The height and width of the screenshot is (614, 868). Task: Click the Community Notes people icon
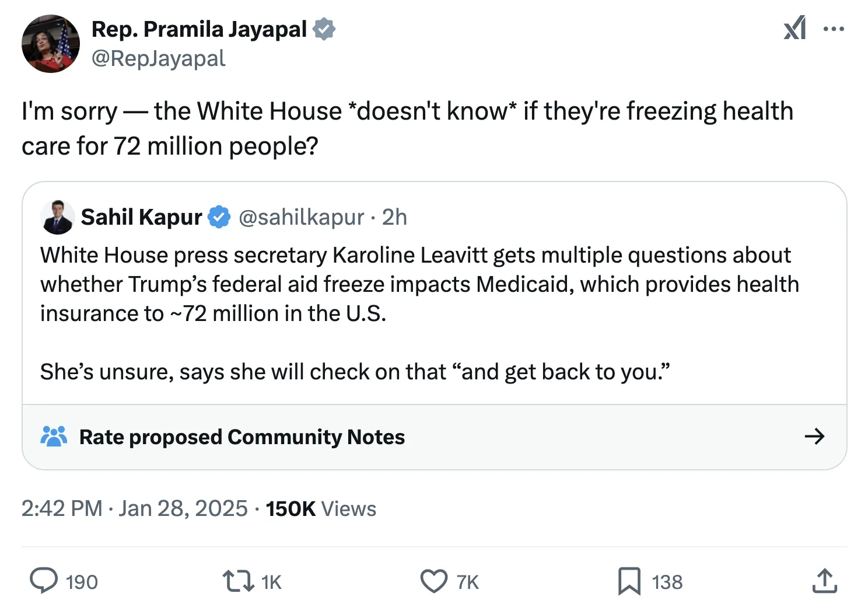pos(54,437)
